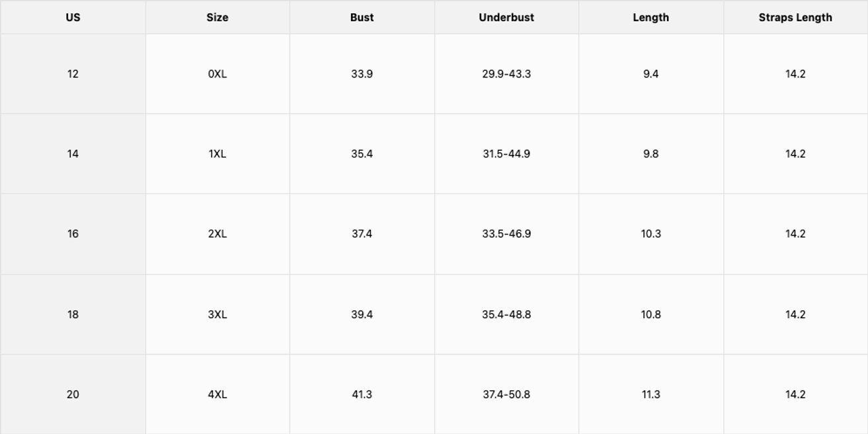This screenshot has height=434, width=868.
Task: Select underbust range 37.4-50.8
Action: pos(506,395)
